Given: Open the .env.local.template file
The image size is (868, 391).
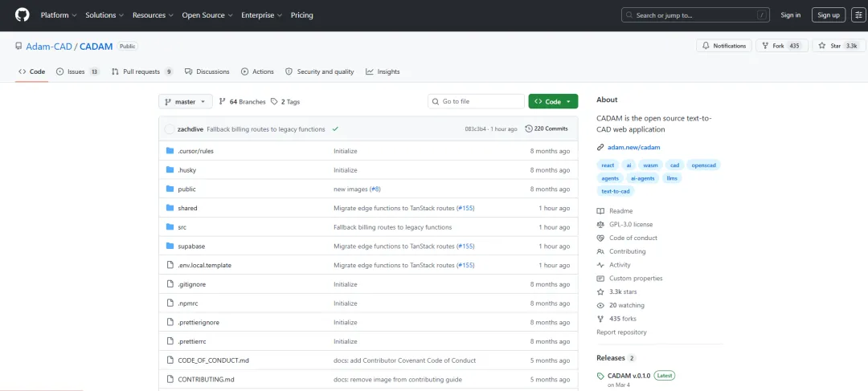Looking at the screenshot, I should tap(204, 266).
